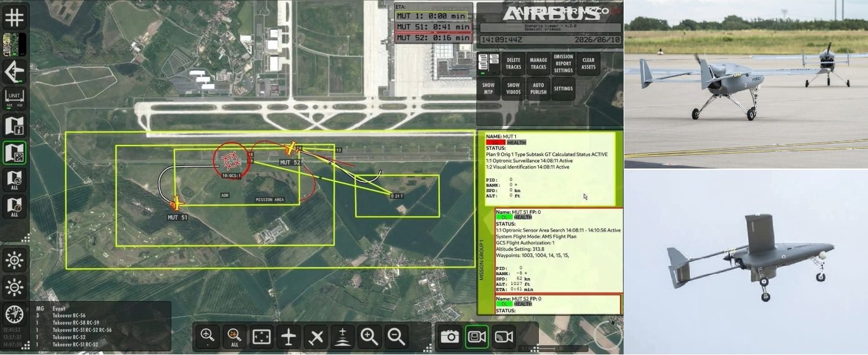Toggle the map grid icon
Screen dimensions: 868x355
(14, 17)
